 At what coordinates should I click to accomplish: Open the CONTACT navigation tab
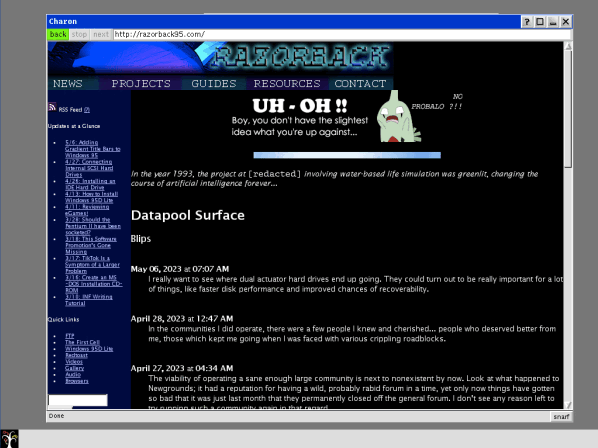(360, 83)
